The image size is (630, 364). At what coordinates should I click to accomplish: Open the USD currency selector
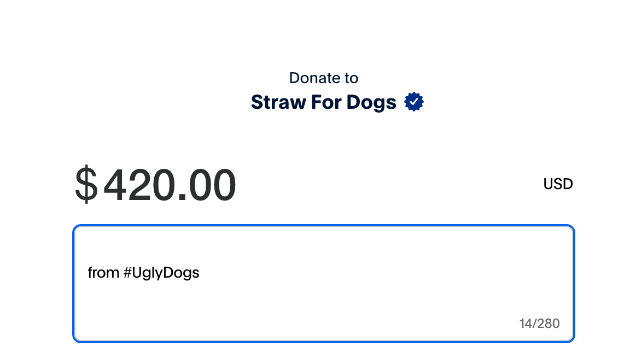tap(558, 184)
